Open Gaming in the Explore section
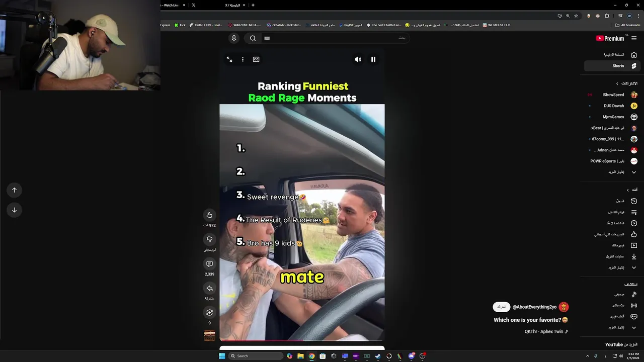Image resolution: width=644 pixels, height=362 pixels. point(612,317)
